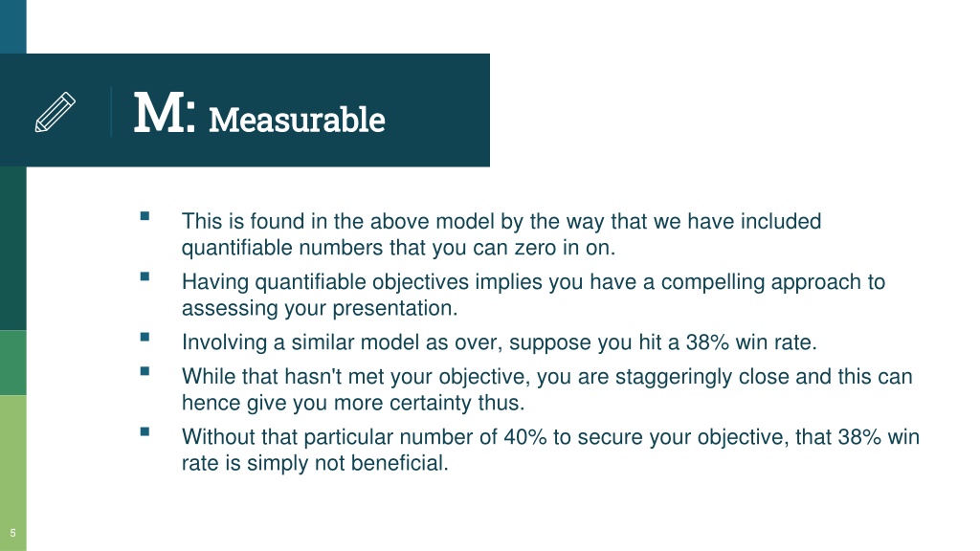Image resolution: width=980 pixels, height=551 pixels.
Task: Click the "38% win rate" sentence in third bullet
Action: (x=500, y=342)
